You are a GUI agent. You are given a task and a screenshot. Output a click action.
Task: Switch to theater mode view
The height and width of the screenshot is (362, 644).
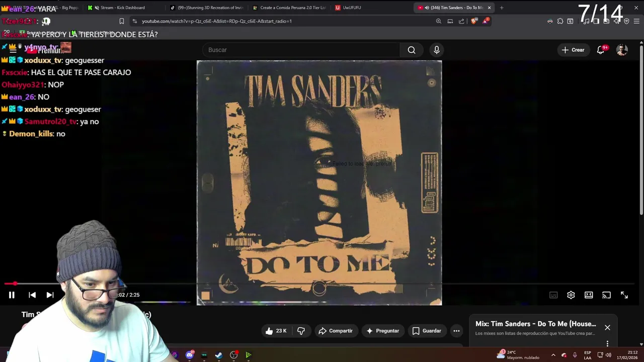click(x=589, y=295)
